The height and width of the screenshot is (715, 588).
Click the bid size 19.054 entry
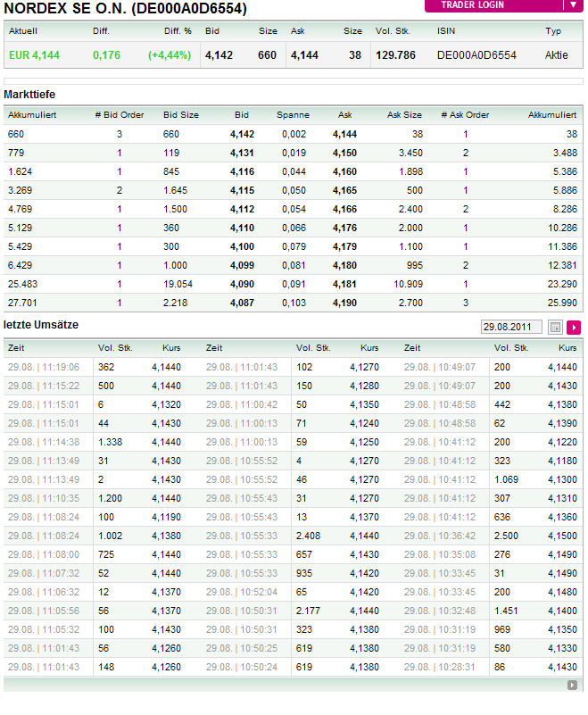(x=178, y=284)
